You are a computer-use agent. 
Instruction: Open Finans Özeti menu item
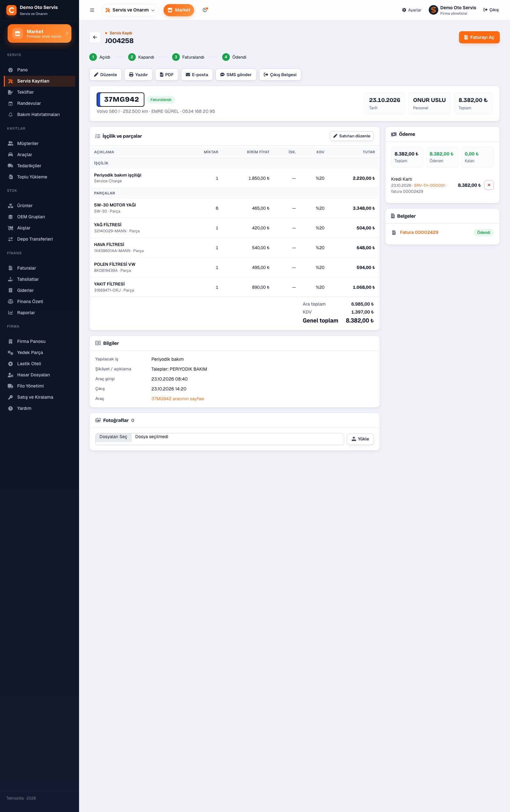pyautogui.click(x=40, y=301)
